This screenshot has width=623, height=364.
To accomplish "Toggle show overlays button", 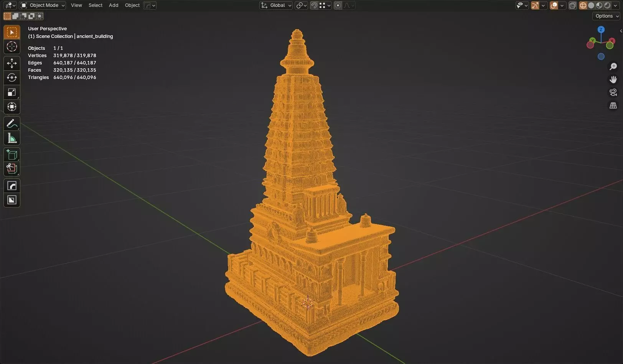I will [x=554, y=5].
